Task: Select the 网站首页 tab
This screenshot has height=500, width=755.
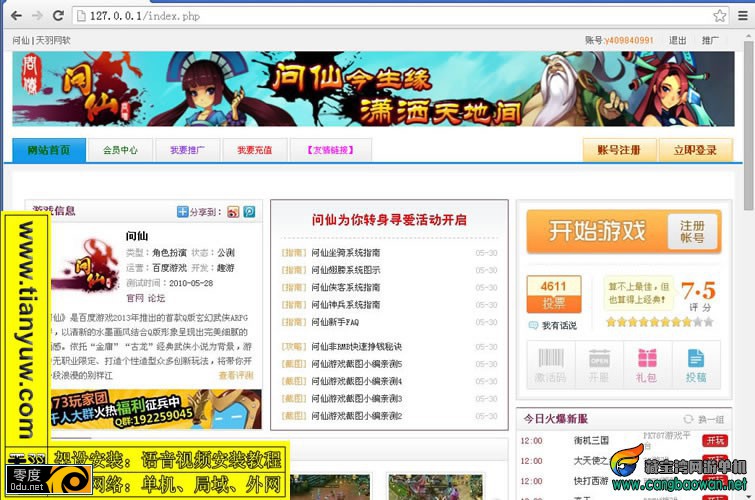Action: click(49, 150)
